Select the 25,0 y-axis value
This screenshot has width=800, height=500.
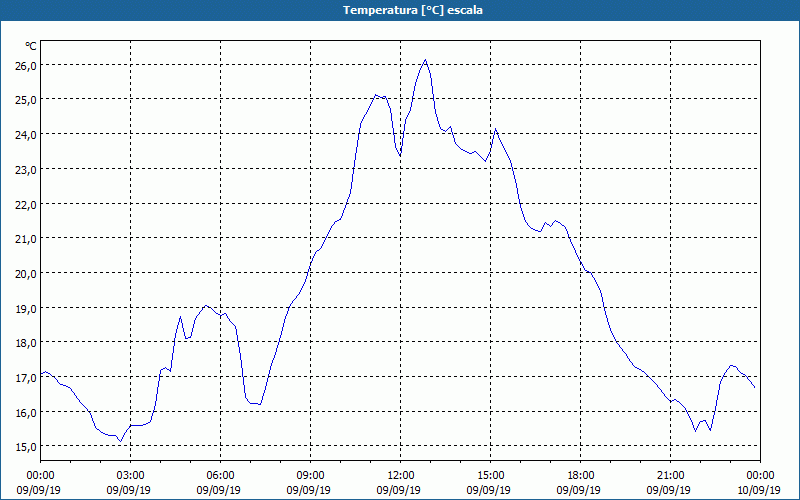(26, 100)
